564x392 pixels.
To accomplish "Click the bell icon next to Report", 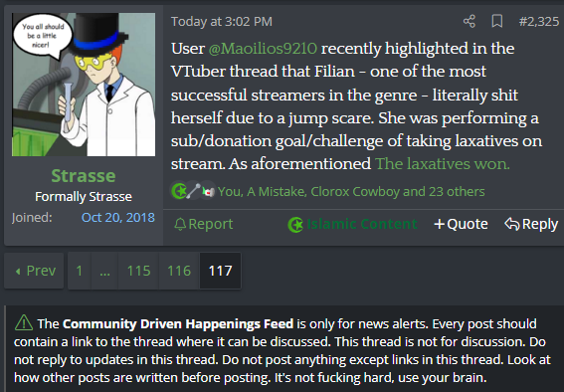I will tap(180, 224).
